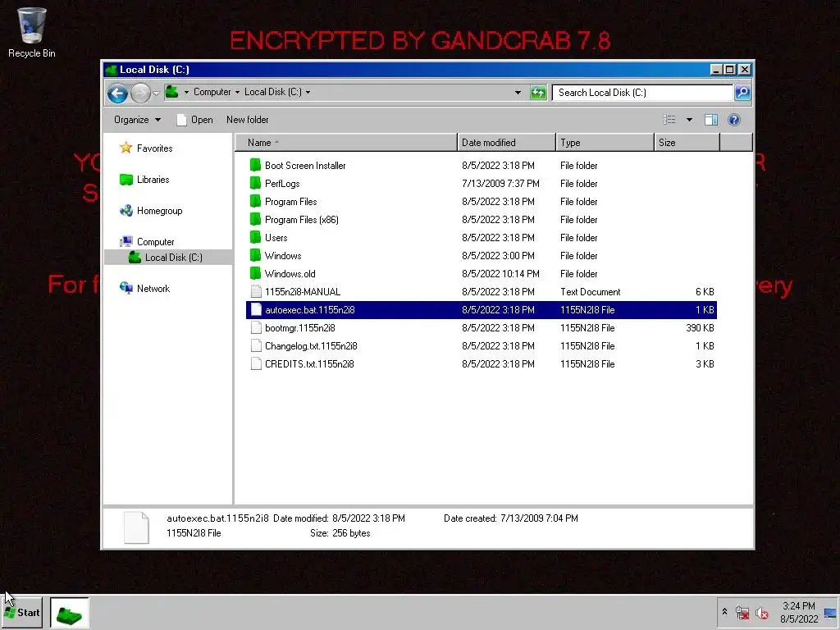Select Favorites in navigation pane

(x=146, y=148)
